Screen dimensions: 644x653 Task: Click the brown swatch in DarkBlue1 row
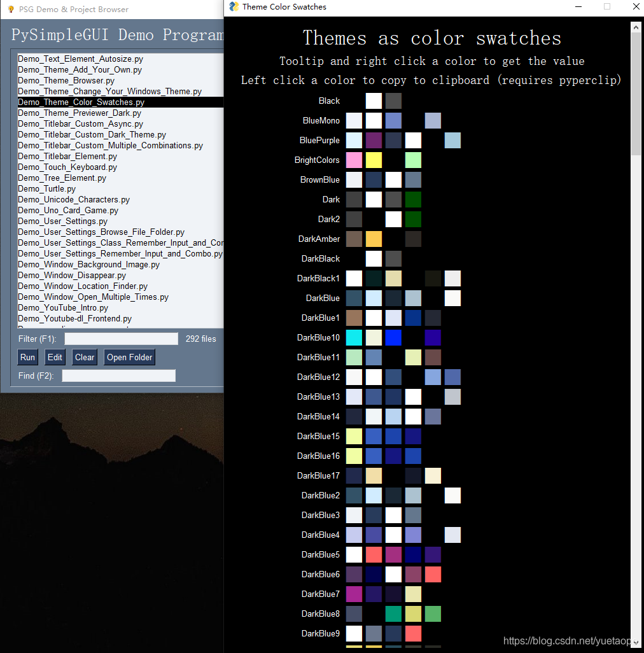[354, 318]
